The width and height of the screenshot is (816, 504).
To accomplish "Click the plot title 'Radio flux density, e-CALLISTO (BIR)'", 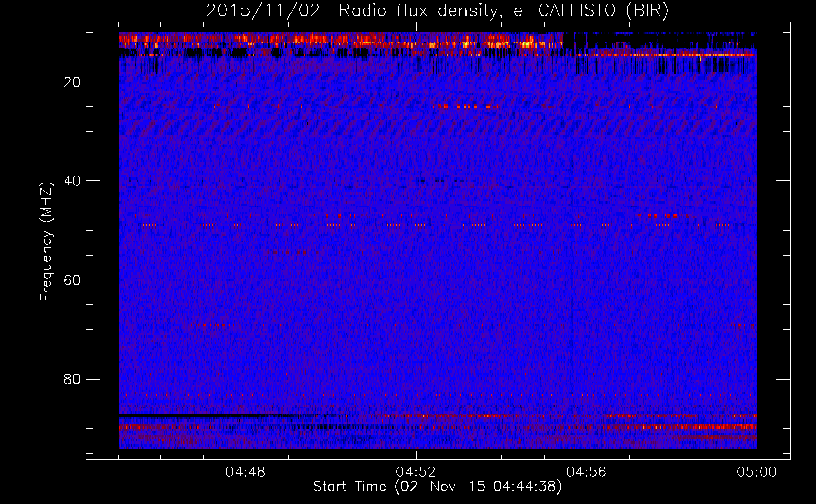I will [x=504, y=11].
